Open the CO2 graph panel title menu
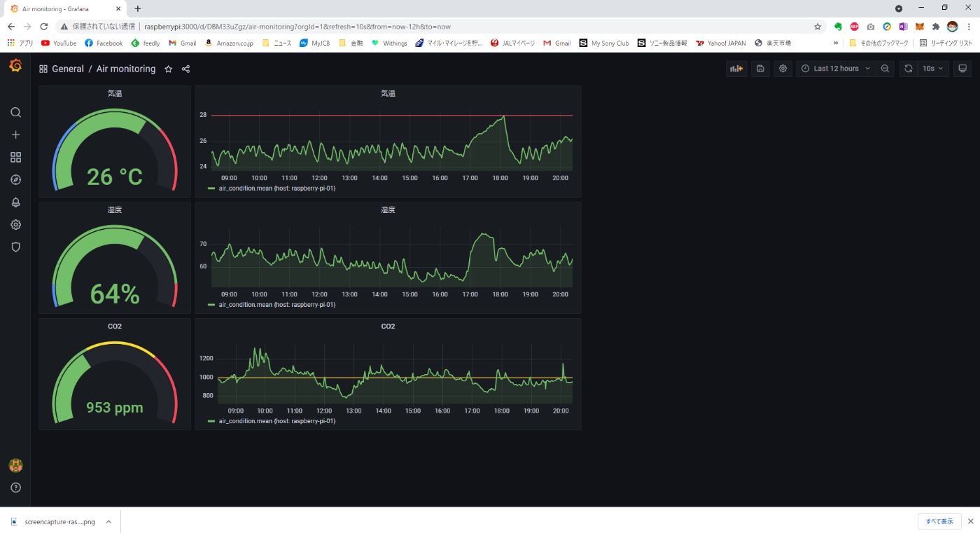Viewport: 980px width, 536px height. (x=388, y=326)
